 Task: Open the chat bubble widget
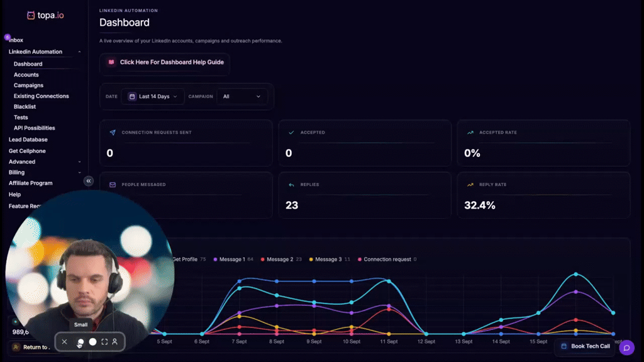[627, 348]
